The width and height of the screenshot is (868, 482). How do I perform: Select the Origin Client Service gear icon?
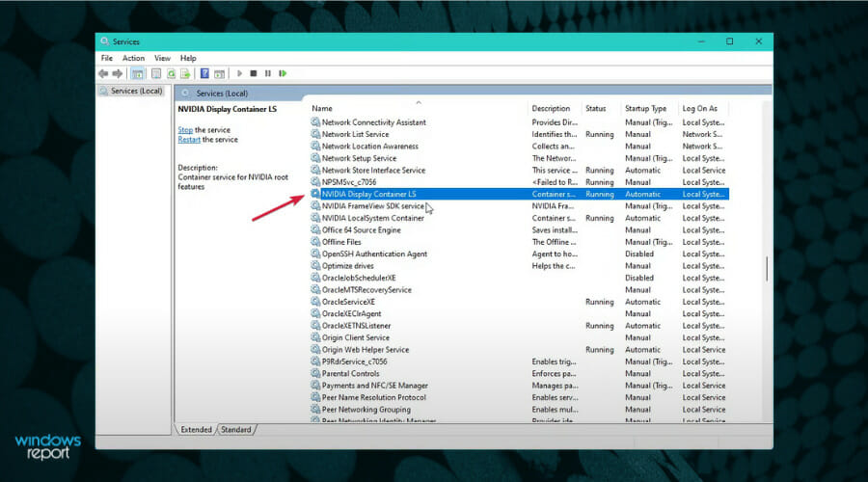point(315,337)
